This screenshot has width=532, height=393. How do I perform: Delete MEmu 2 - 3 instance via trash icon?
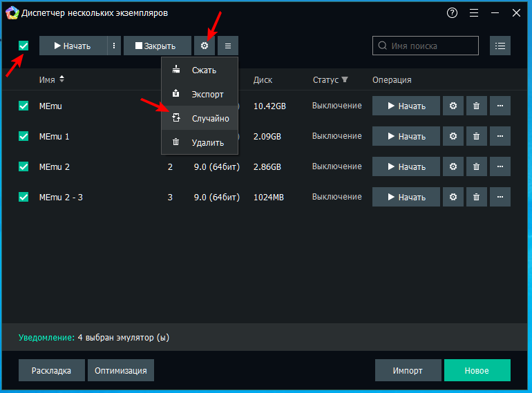(x=476, y=197)
